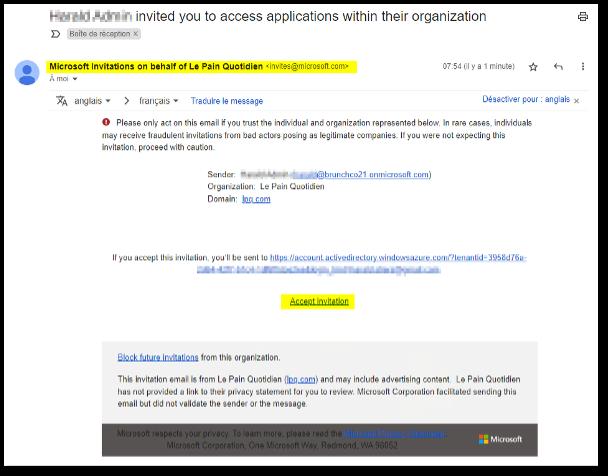Click the importance marker arrow icon
The width and height of the screenshot is (608, 476).
coord(55,34)
